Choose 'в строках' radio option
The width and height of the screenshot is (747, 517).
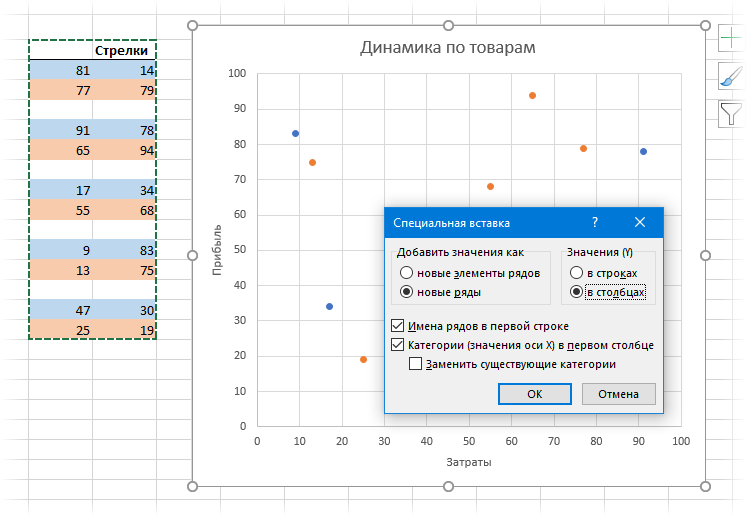point(604,273)
